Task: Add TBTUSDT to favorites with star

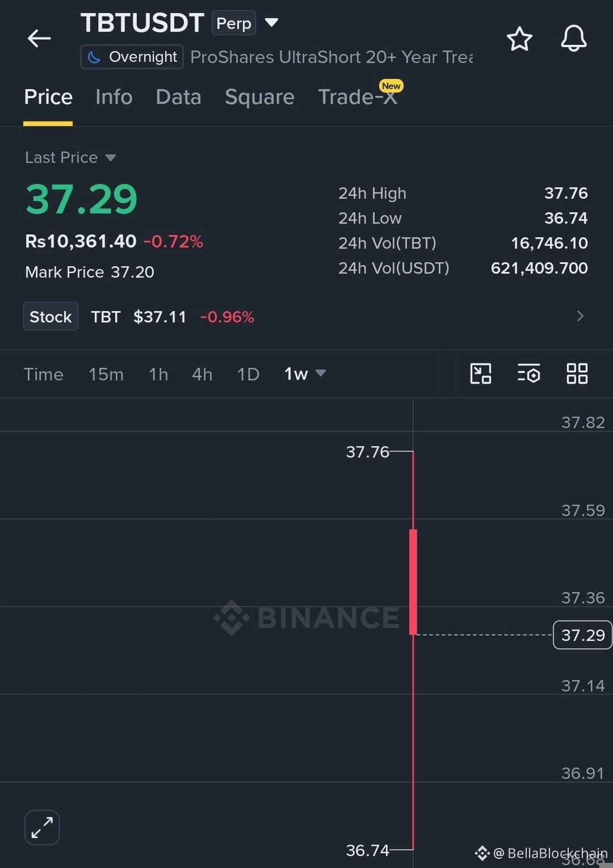Action: (x=519, y=39)
